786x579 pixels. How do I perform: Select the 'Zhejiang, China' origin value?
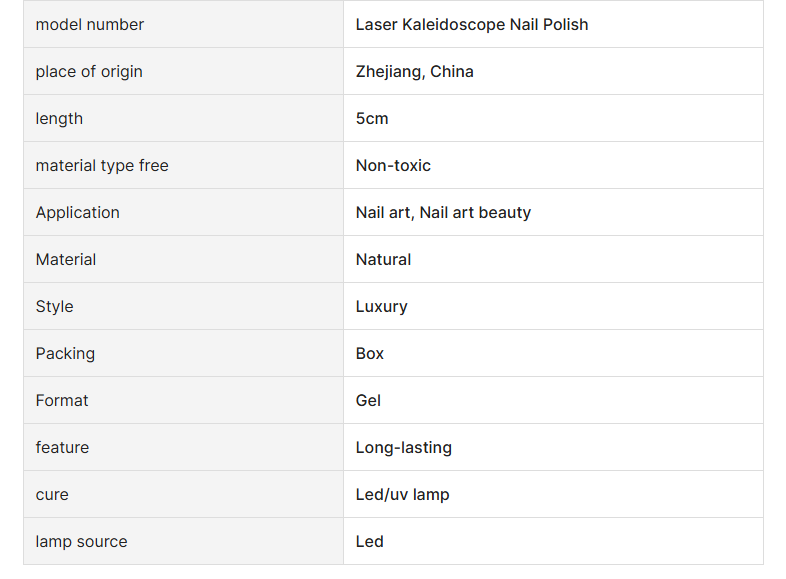415,72
